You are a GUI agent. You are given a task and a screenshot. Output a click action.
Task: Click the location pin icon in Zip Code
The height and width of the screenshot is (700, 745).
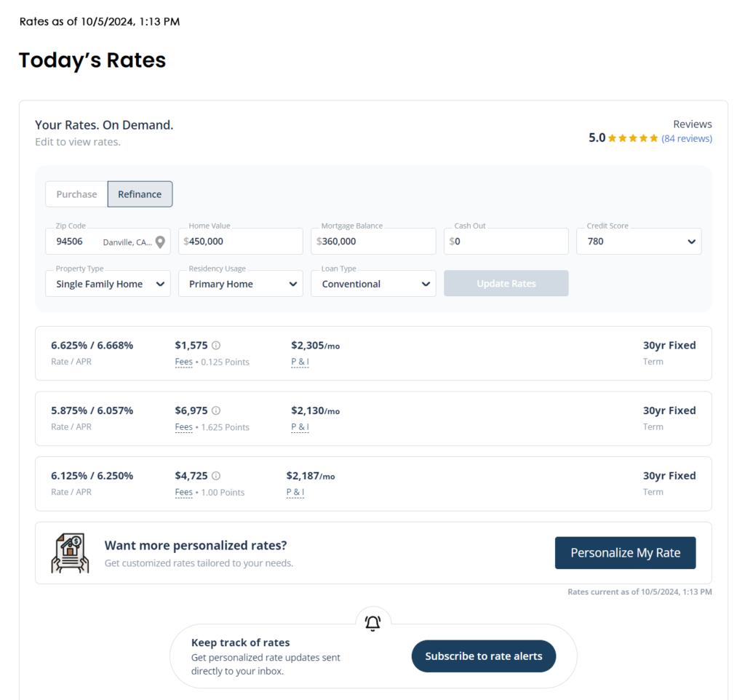161,242
